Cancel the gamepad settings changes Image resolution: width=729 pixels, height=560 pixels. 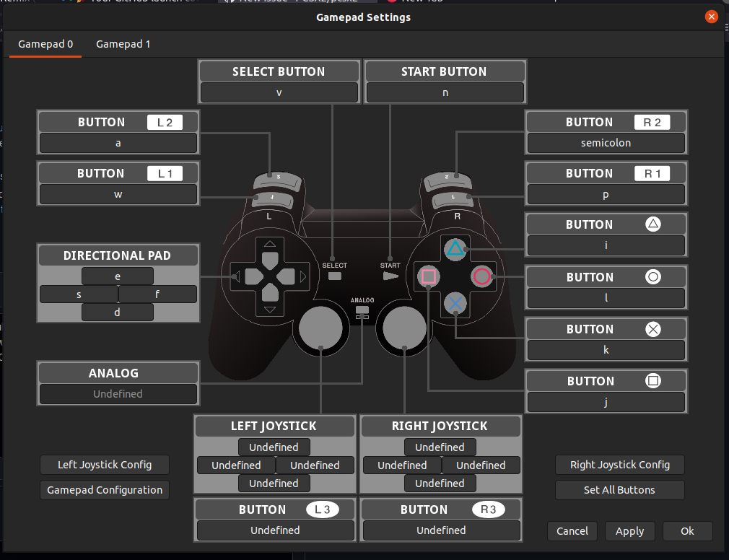[572, 530]
